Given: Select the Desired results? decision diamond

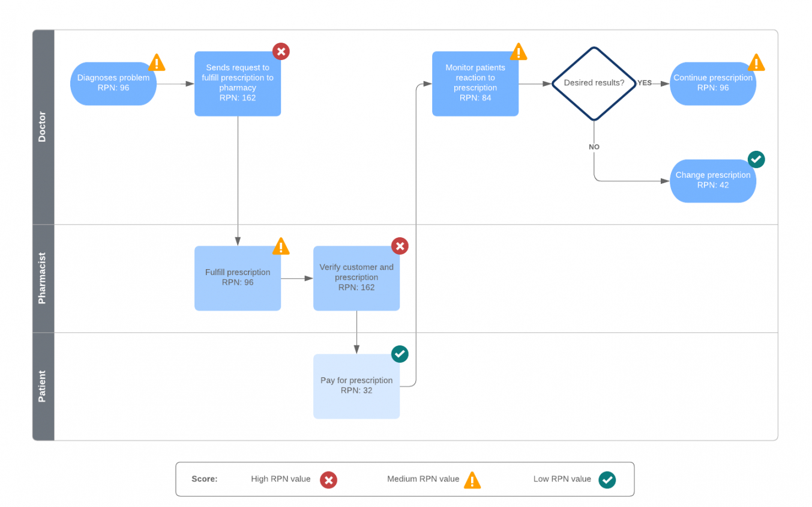Looking at the screenshot, I should (594, 83).
